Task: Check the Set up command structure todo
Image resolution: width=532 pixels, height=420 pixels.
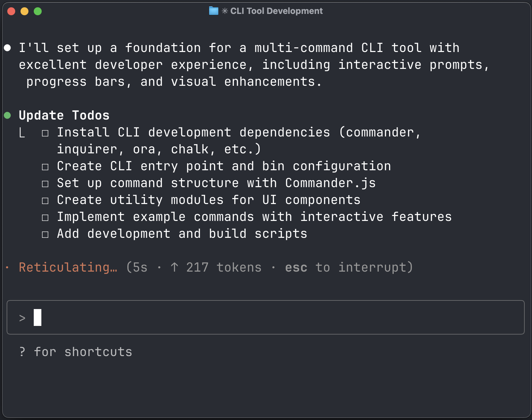Action: click(45, 183)
